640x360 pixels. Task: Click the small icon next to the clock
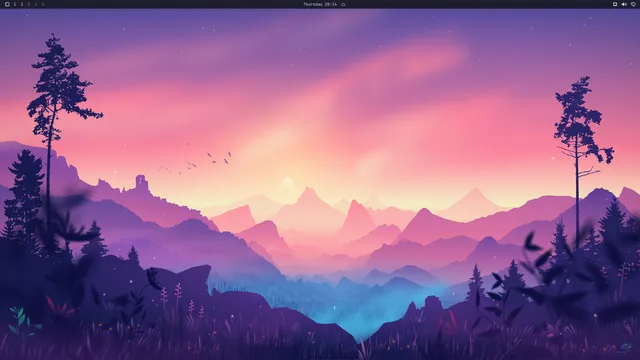click(x=343, y=4)
